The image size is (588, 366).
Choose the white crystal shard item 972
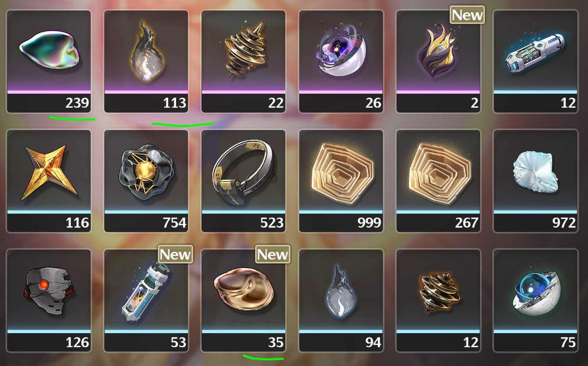tap(535, 181)
